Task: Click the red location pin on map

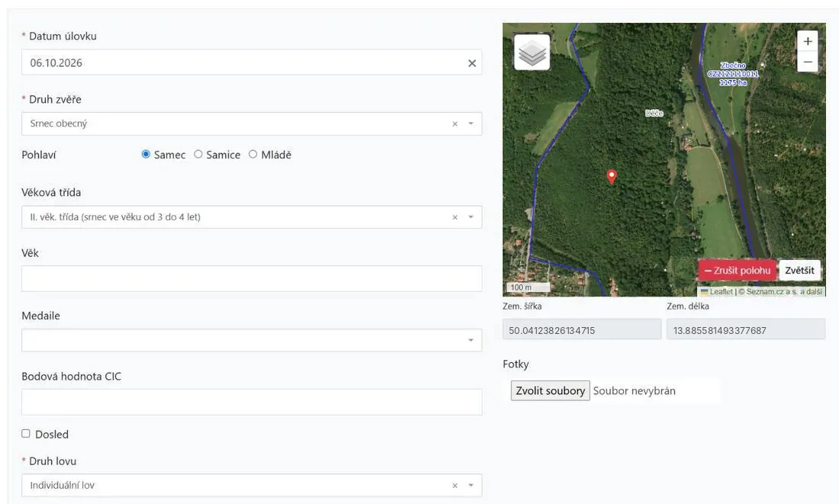Action: tap(612, 177)
